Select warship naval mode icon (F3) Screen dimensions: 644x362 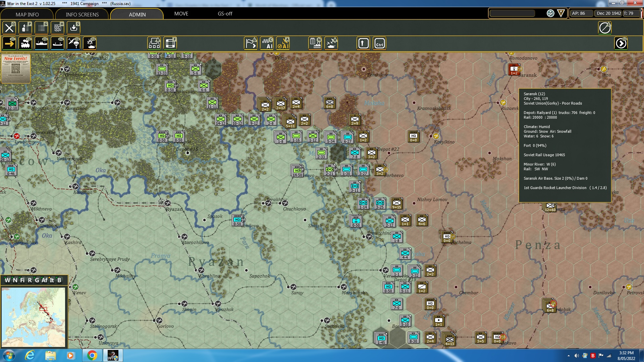(x=41, y=43)
